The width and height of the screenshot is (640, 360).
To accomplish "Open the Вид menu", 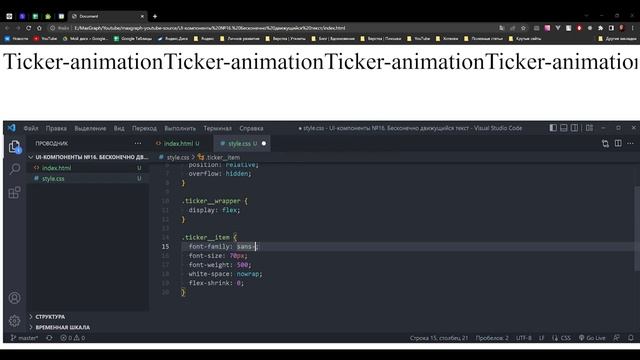I will pos(119,128).
